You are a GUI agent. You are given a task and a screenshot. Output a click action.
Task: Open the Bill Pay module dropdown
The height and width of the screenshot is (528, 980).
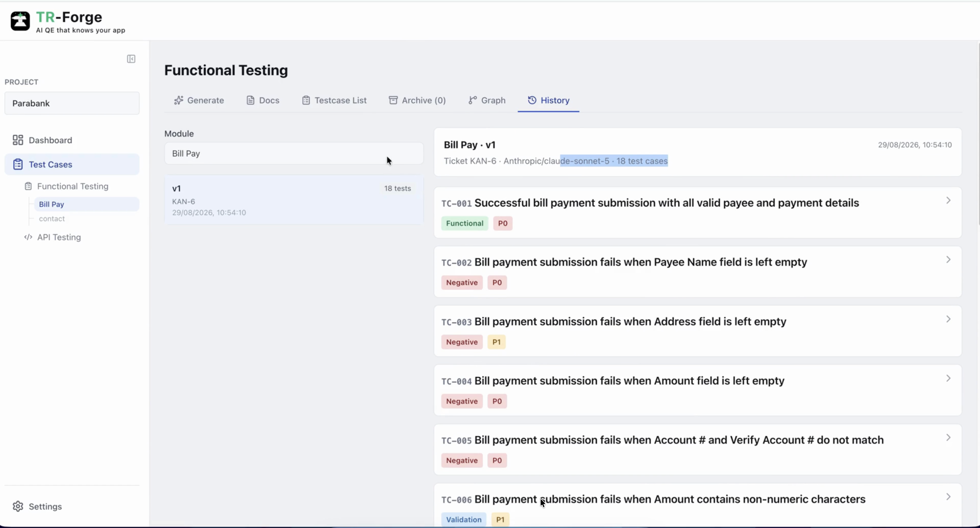pos(294,153)
